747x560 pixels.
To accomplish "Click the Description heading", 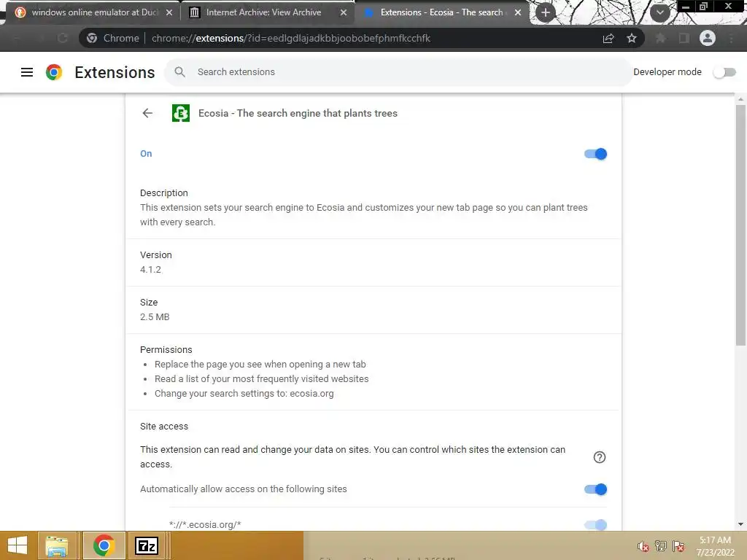I will (164, 192).
